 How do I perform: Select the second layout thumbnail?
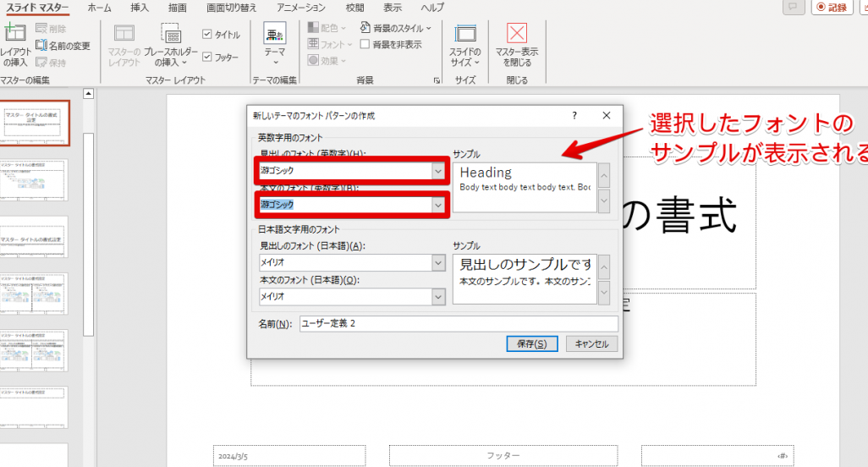(x=34, y=180)
